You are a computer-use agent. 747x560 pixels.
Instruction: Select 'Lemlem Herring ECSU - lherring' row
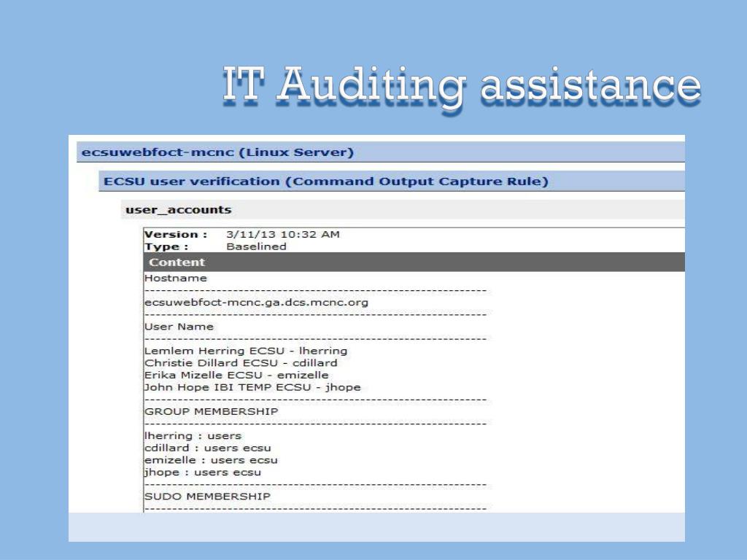coord(246,351)
